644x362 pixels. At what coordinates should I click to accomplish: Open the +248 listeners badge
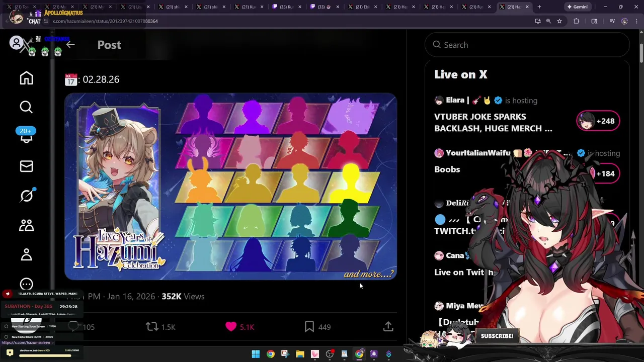(598, 121)
